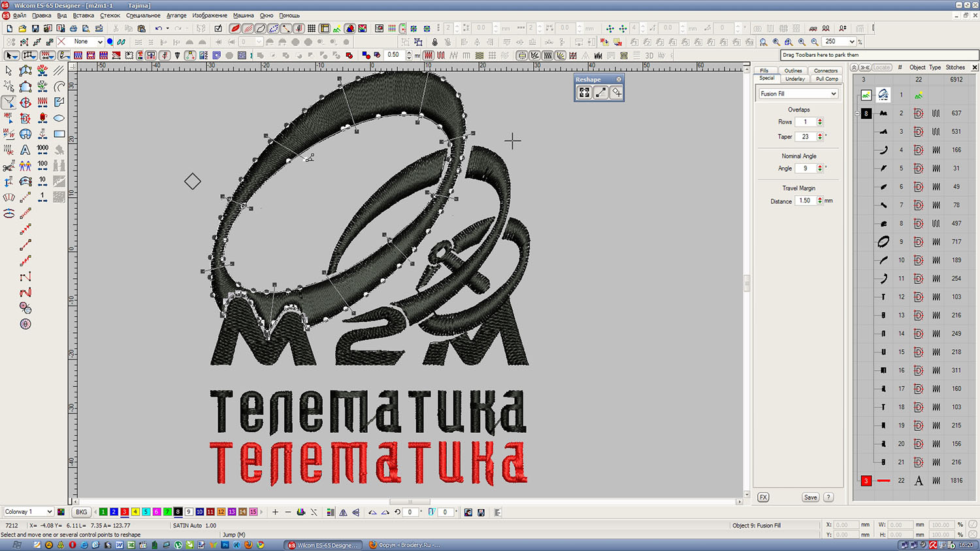This screenshot has width=980, height=551.
Task: Select the Ellipse shape tool
Action: pos(59,118)
